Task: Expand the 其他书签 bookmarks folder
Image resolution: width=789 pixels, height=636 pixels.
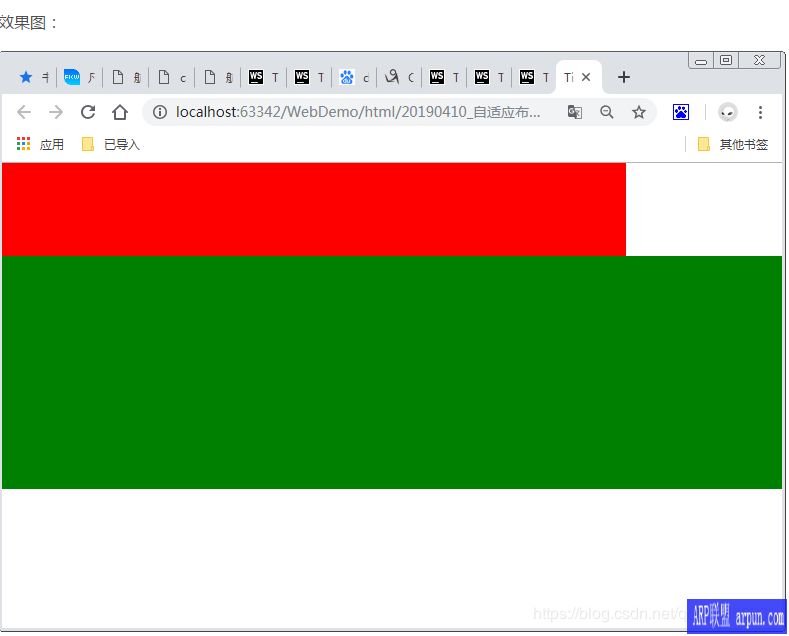Action: tap(733, 145)
